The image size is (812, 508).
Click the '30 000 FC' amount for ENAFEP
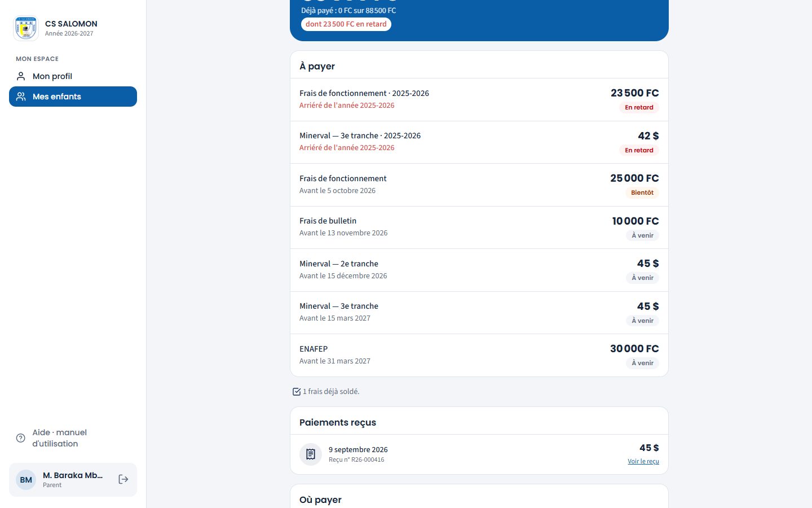click(x=634, y=349)
